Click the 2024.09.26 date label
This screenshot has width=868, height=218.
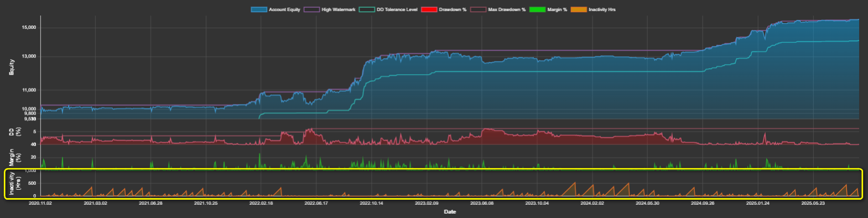click(703, 203)
